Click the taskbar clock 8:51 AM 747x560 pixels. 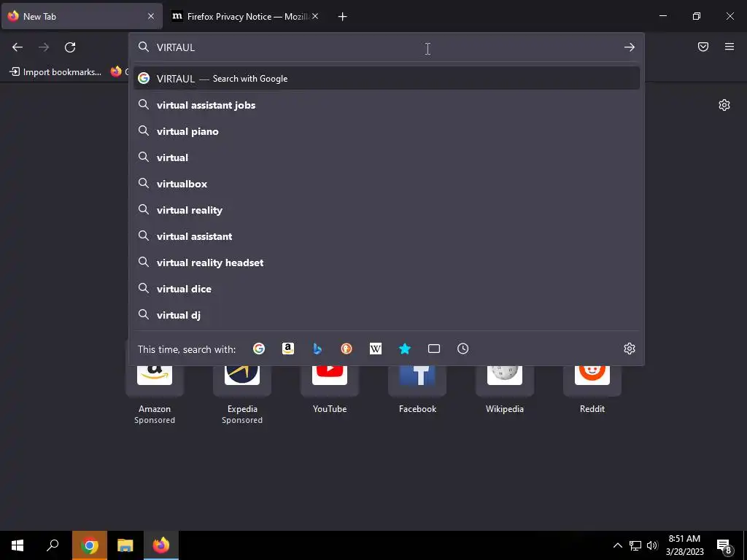point(684,545)
